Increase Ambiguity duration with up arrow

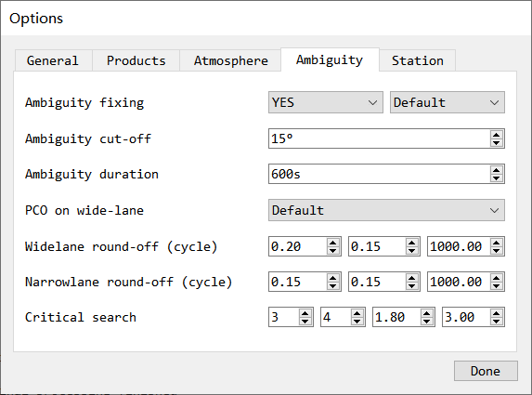click(497, 170)
